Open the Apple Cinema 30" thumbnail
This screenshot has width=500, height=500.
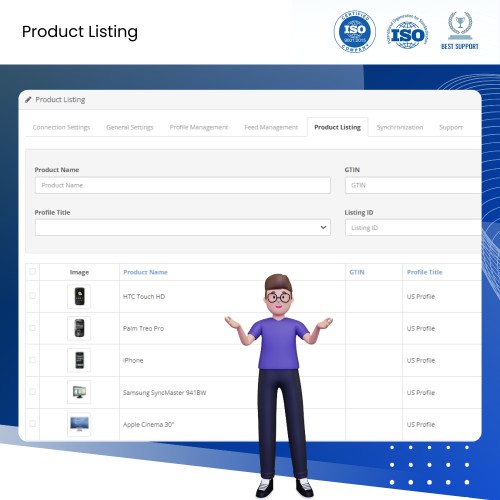(79, 424)
